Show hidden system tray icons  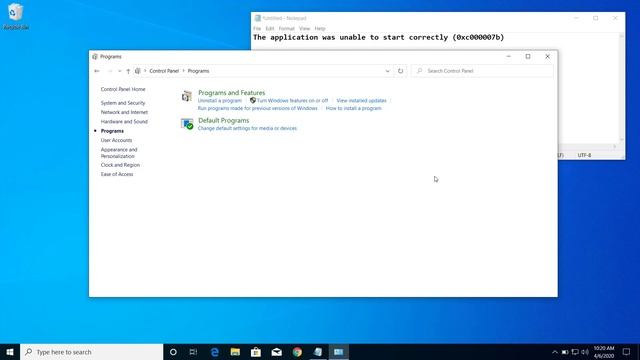(x=555, y=352)
